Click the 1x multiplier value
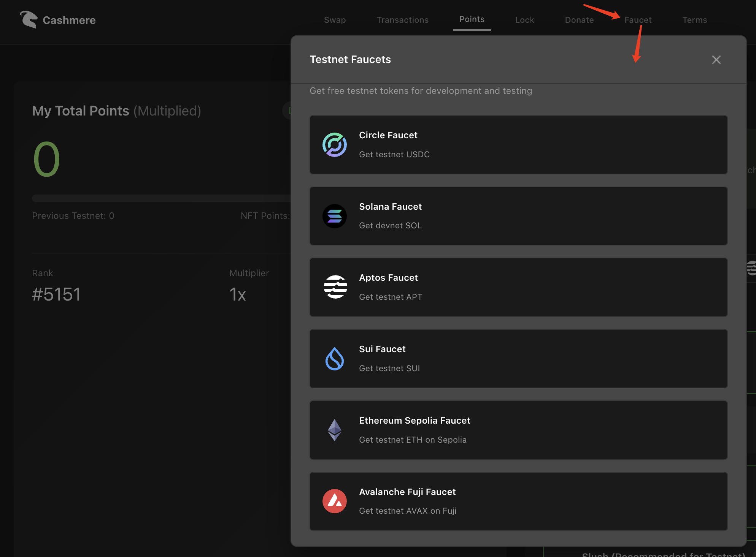Viewport: 756px width, 557px height. pyautogui.click(x=238, y=294)
